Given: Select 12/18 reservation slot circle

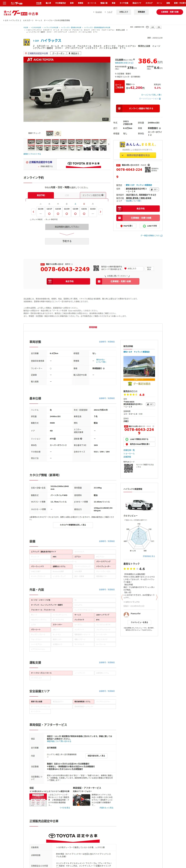Looking at the screenshot, I should (58, 214).
